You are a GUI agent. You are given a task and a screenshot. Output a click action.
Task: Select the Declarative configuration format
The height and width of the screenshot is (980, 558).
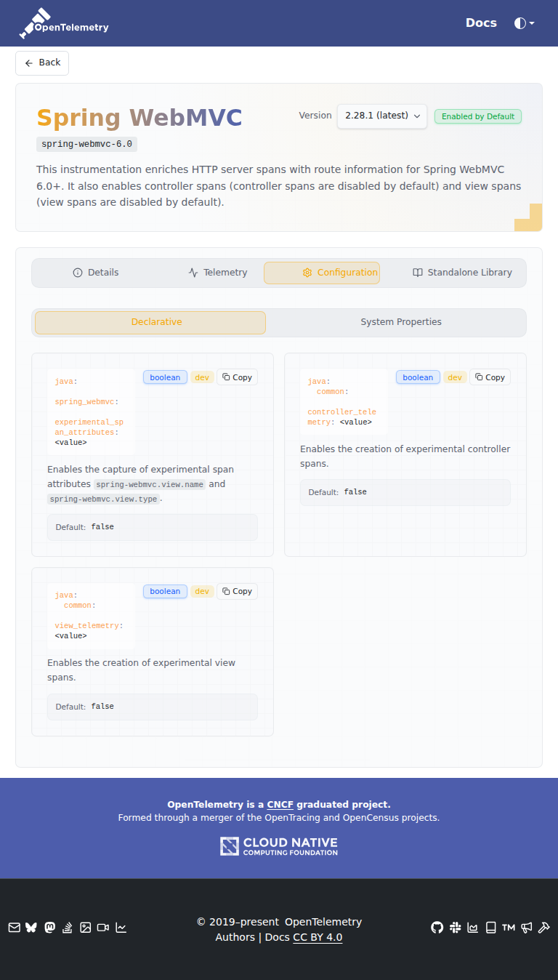point(150,322)
